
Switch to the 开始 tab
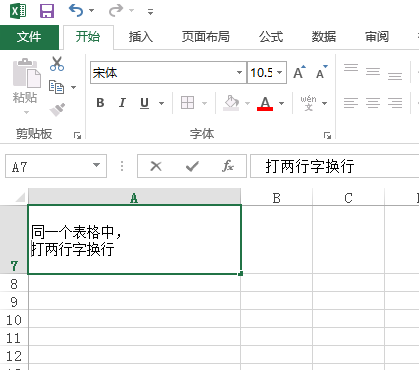coord(88,37)
